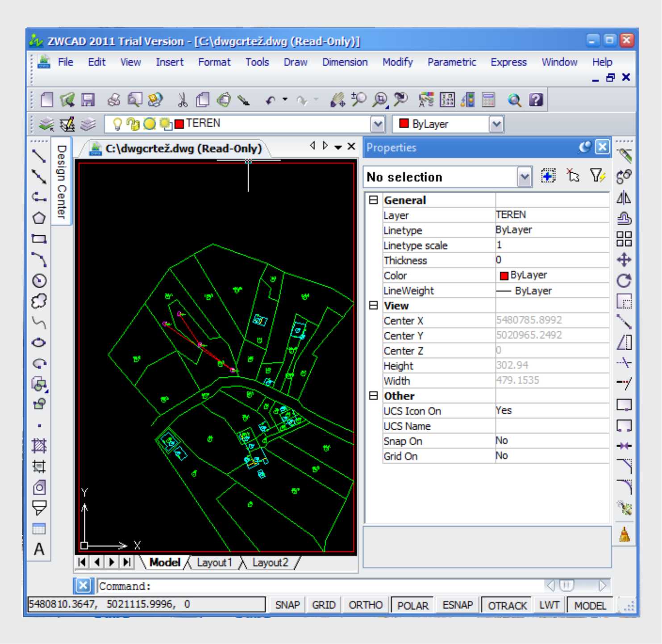
Task: Open the undo history dropdown arrow
Action: click(285, 100)
